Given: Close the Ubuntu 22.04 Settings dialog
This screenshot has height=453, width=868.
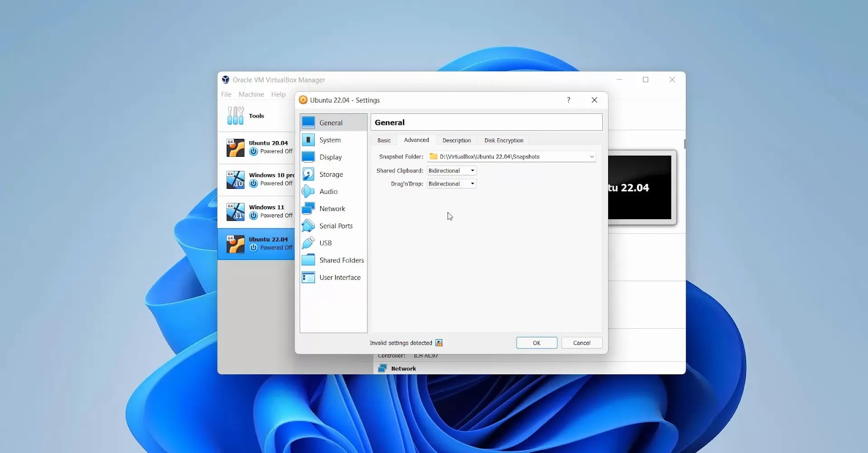Looking at the screenshot, I should tap(595, 100).
